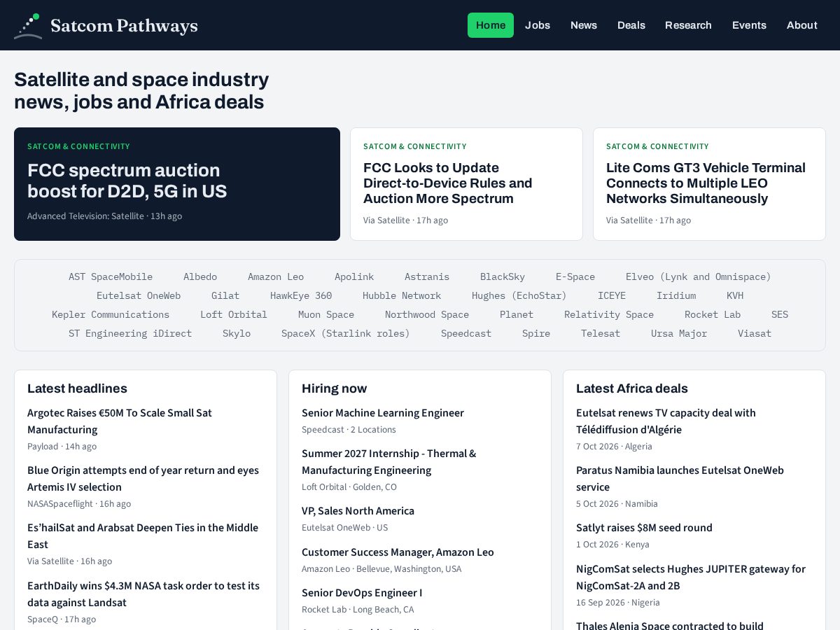This screenshot has height=630, width=840.
Task: Select the Elveo (Lynk and Omnispace) tag
Action: [x=699, y=276]
